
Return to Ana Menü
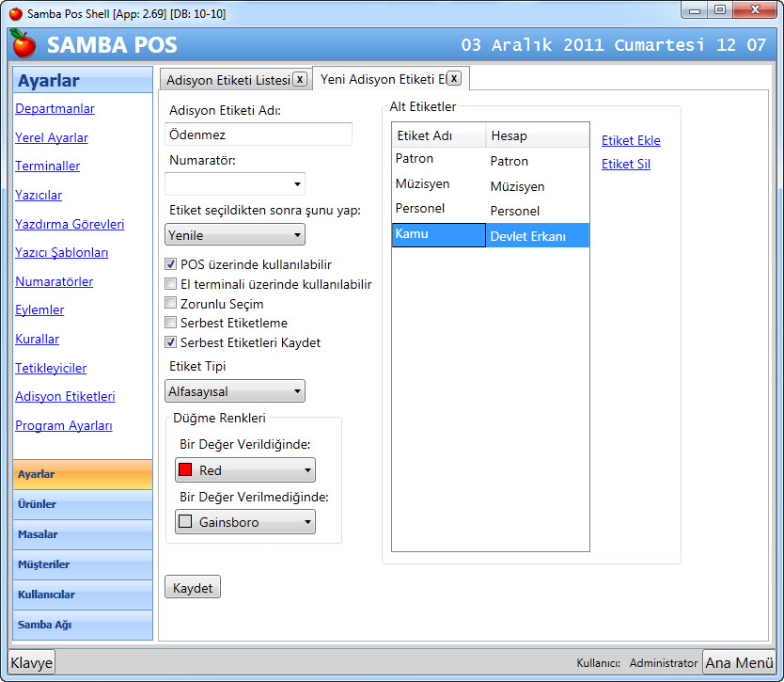(x=739, y=662)
